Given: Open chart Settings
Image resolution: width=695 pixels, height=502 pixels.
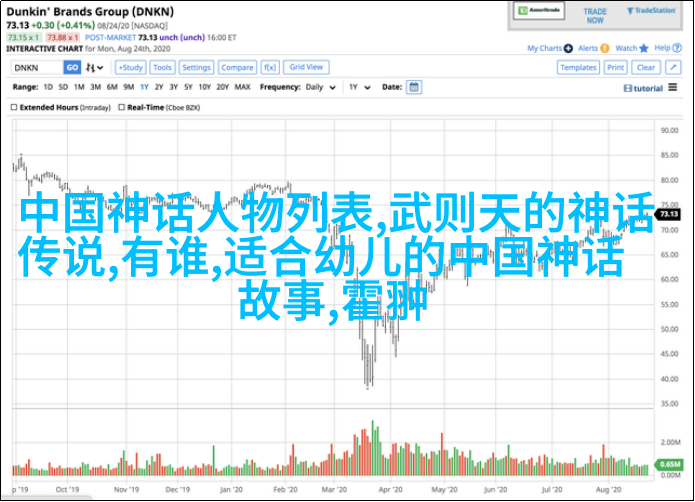Looking at the screenshot, I should [x=196, y=68].
